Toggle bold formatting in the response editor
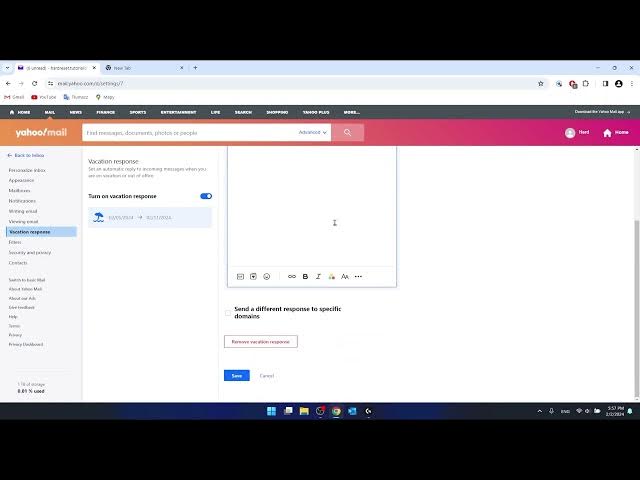 click(305, 277)
